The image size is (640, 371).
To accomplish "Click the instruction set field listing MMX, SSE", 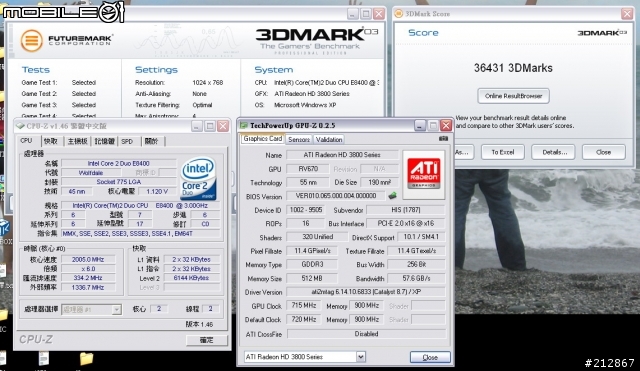I will [140, 234].
